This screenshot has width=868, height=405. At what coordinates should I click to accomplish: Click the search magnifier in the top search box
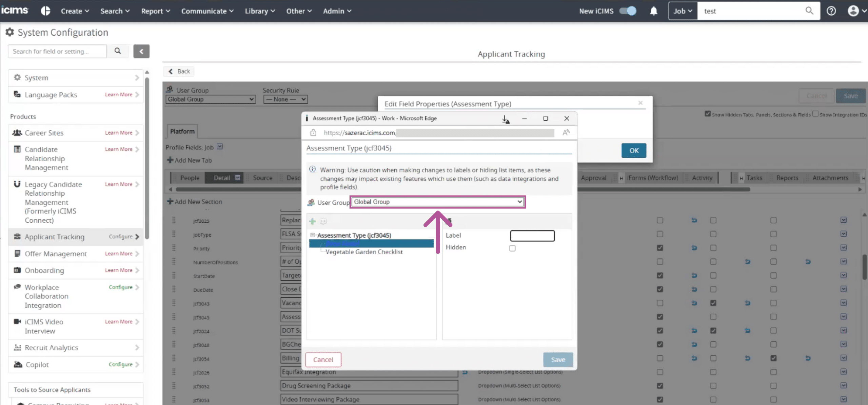tap(809, 11)
